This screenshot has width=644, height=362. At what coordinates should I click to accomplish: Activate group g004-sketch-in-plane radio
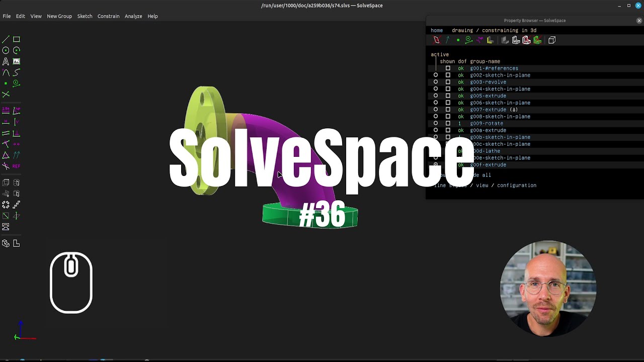[x=436, y=89]
